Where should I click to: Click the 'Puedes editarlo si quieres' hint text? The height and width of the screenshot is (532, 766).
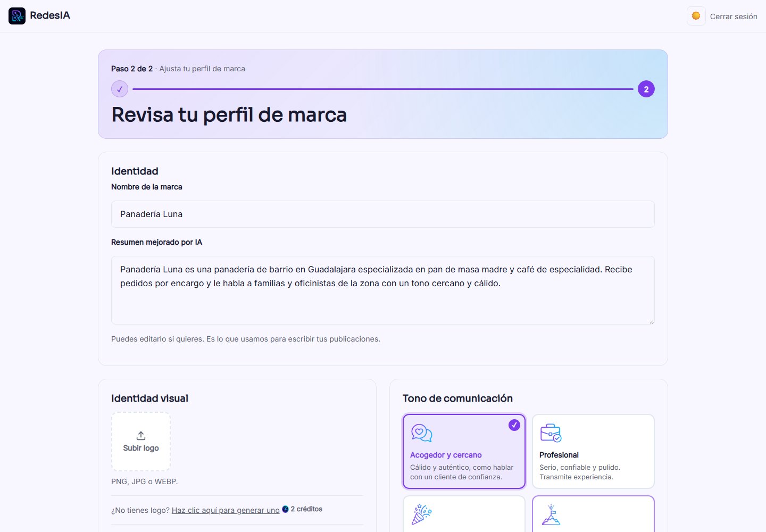(246, 339)
